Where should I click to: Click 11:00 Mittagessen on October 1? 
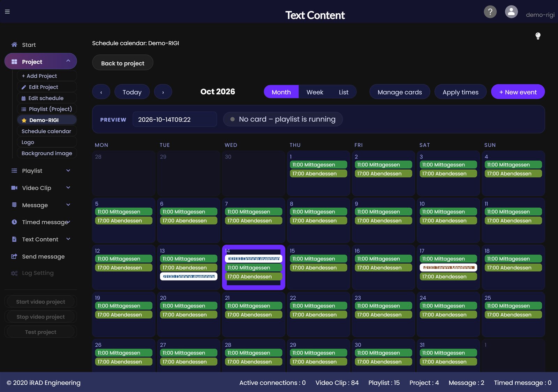tap(318, 165)
